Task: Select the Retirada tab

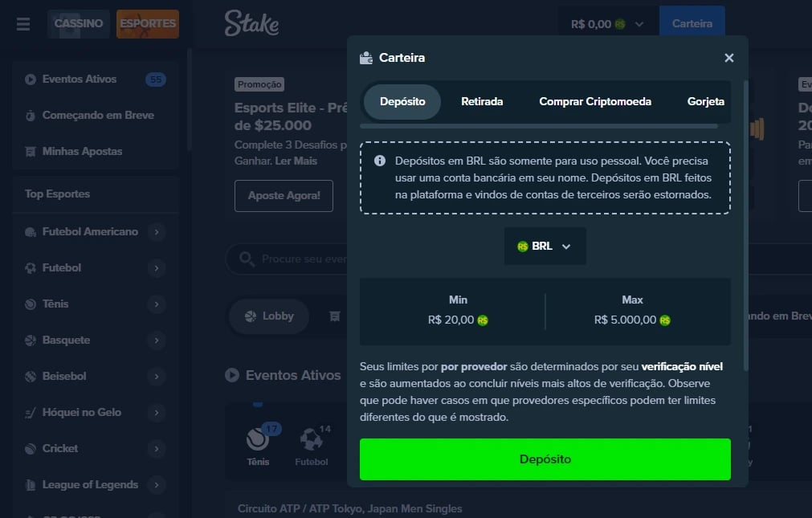Action: click(482, 101)
